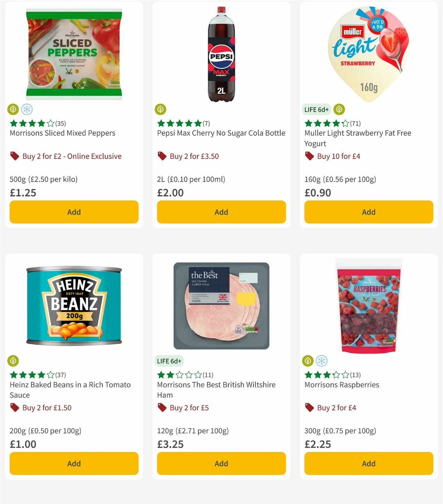The image size is (443, 504).
Task: Click the red offer tag icon on Pepsi's deal
Action: (161, 156)
